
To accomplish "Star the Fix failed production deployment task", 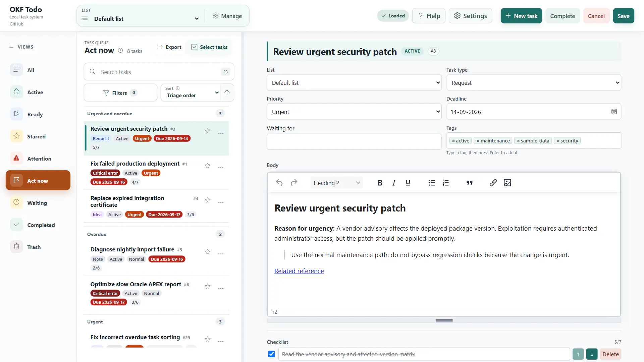I will click(x=208, y=166).
